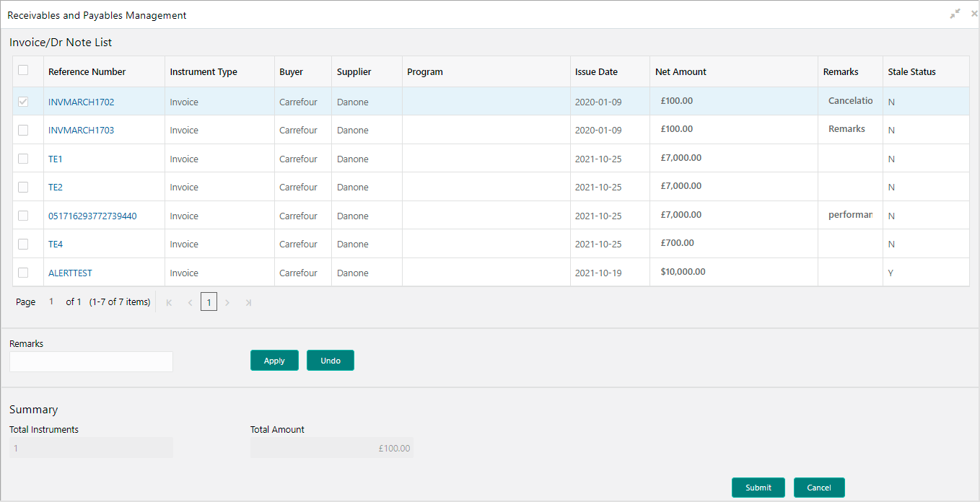Screen dimensions: 980x502
Task: Open reference 051716293772739440 link
Action: point(92,216)
